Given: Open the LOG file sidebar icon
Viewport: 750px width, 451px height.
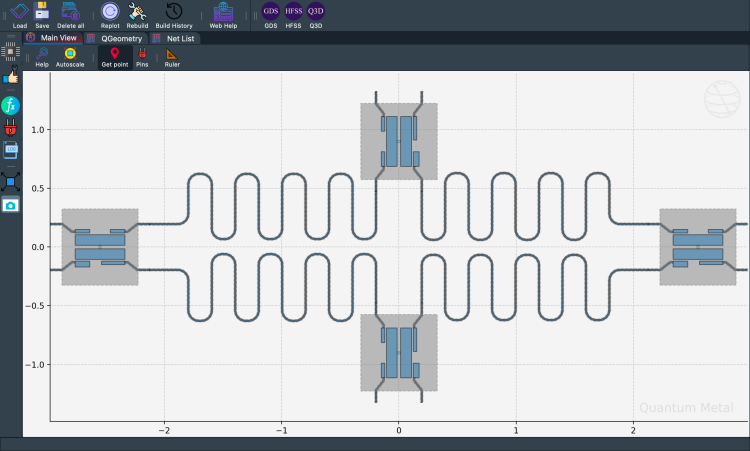Looking at the screenshot, I should [11, 150].
